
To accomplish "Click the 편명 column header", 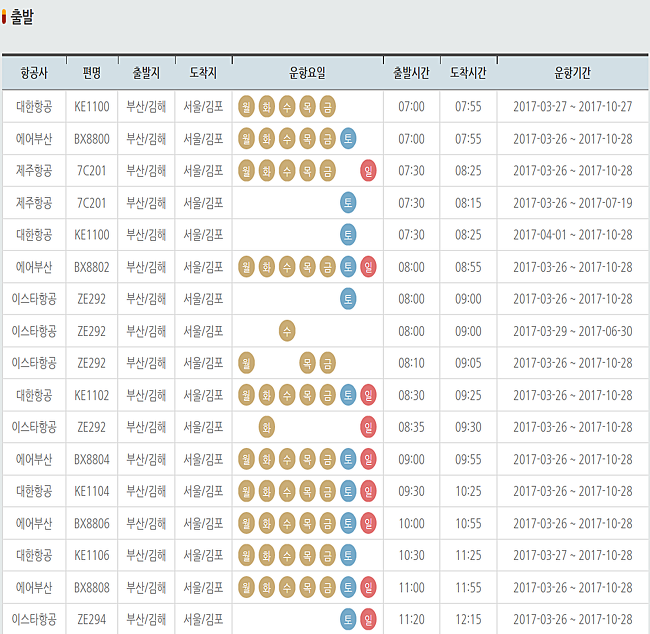I will (92, 73).
